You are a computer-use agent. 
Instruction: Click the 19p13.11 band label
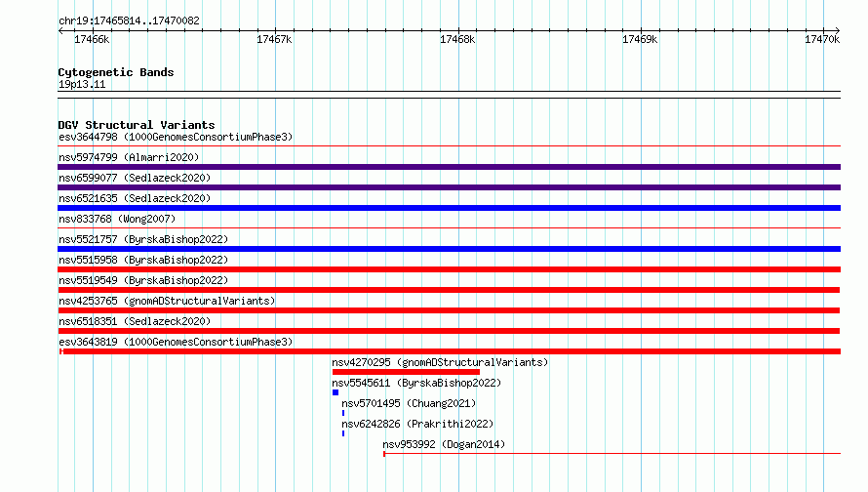pyautogui.click(x=82, y=84)
